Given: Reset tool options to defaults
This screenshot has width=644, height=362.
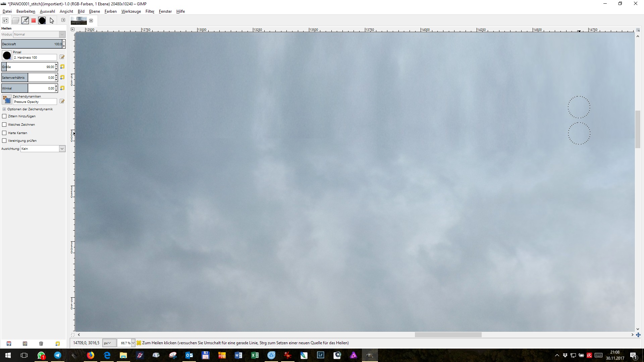Looking at the screenshot, I should click(x=58, y=344).
